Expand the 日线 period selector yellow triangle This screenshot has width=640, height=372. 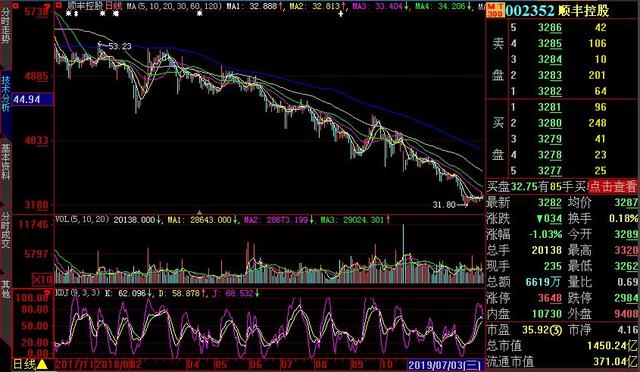click(x=42, y=365)
